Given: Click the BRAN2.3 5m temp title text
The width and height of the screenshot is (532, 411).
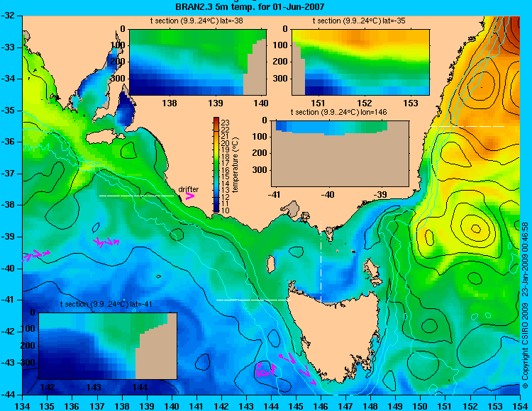Looking at the screenshot, I should coord(250,6).
